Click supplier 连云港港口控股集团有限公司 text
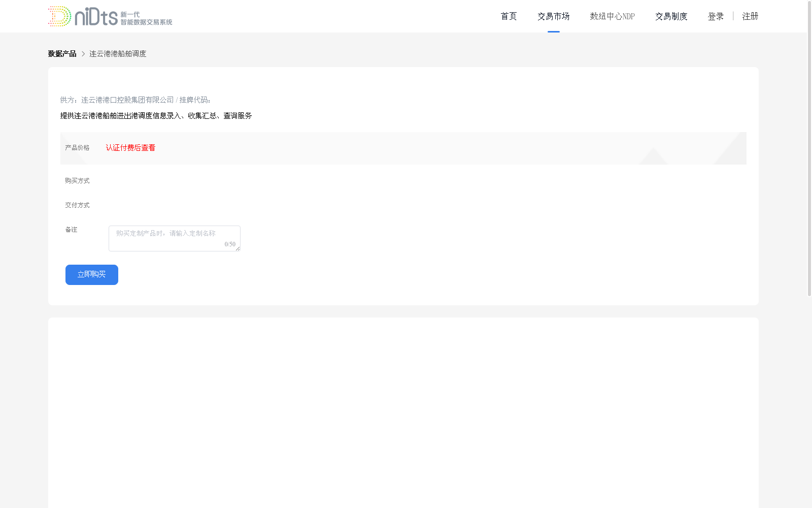 pos(127,100)
